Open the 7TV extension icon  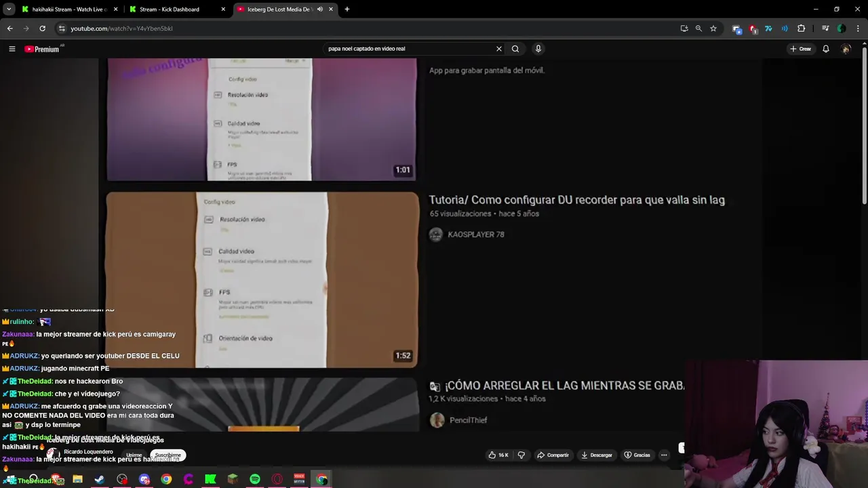pos(768,28)
